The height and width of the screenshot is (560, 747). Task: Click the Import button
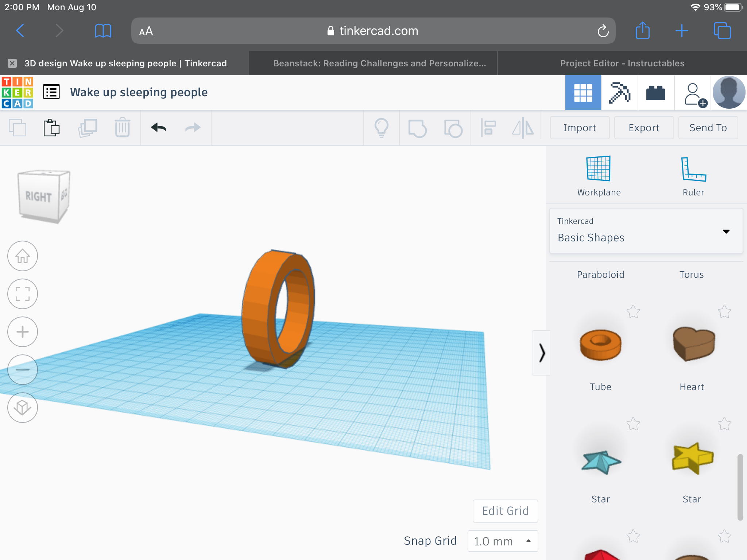580,128
